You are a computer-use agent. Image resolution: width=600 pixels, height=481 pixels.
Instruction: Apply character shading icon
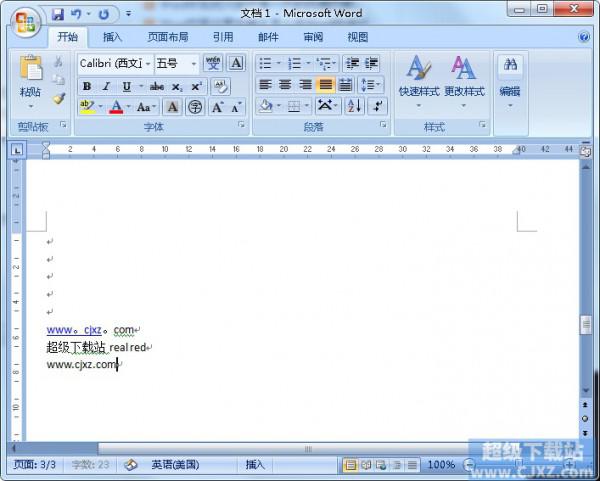pos(173,107)
